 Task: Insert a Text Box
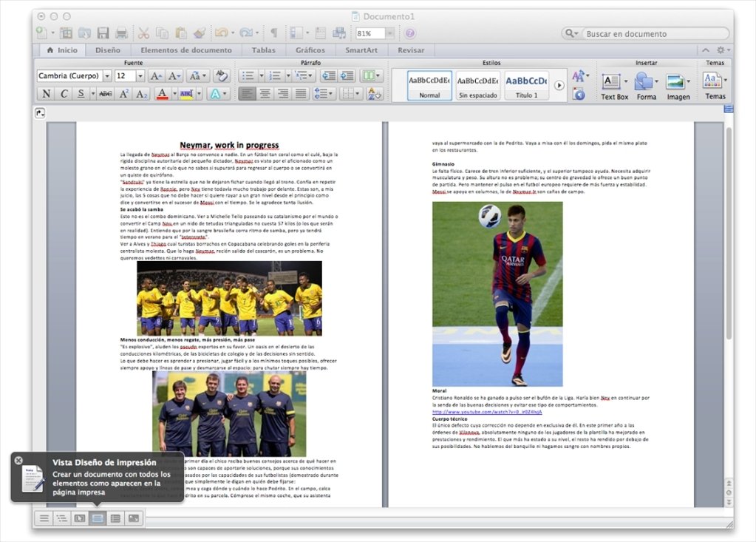click(x=614, y=87)
